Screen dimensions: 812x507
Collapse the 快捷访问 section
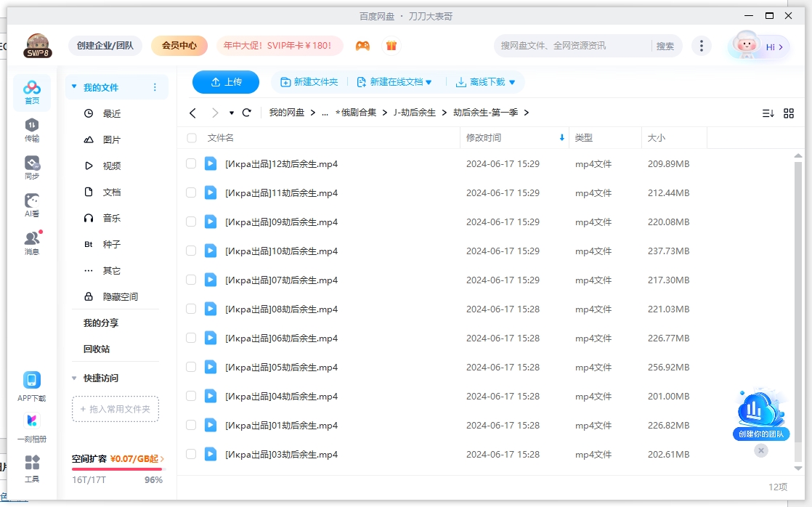click(74, 378)
